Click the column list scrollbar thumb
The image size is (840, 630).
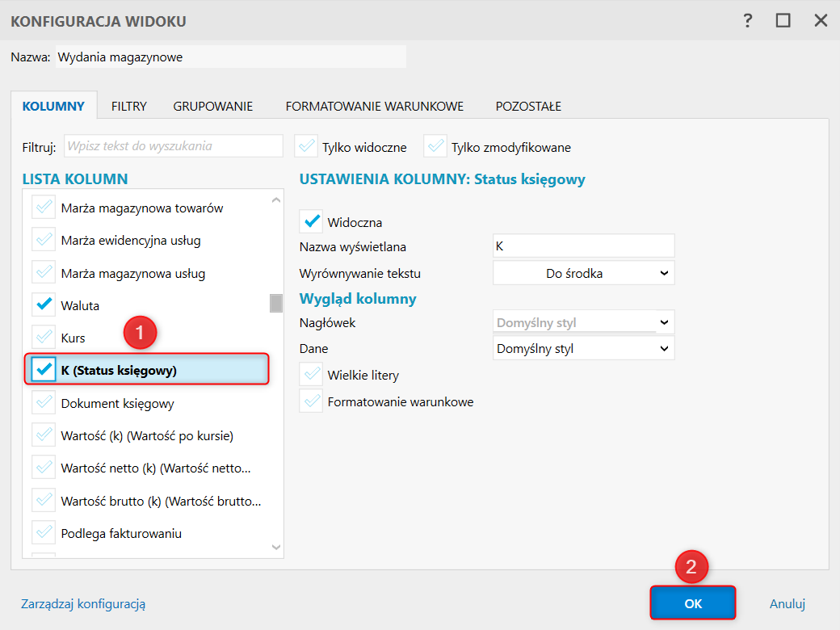click(x=276, y=303)
